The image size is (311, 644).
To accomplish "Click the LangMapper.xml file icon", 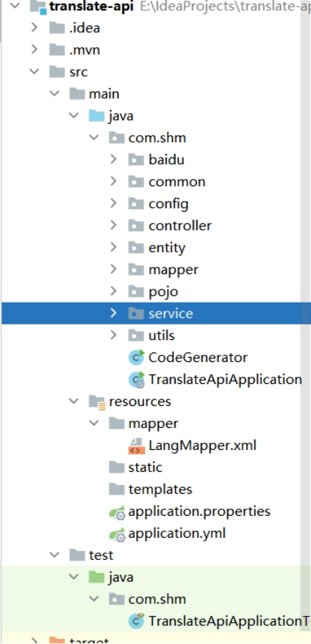I will click(x=136, y=445).
